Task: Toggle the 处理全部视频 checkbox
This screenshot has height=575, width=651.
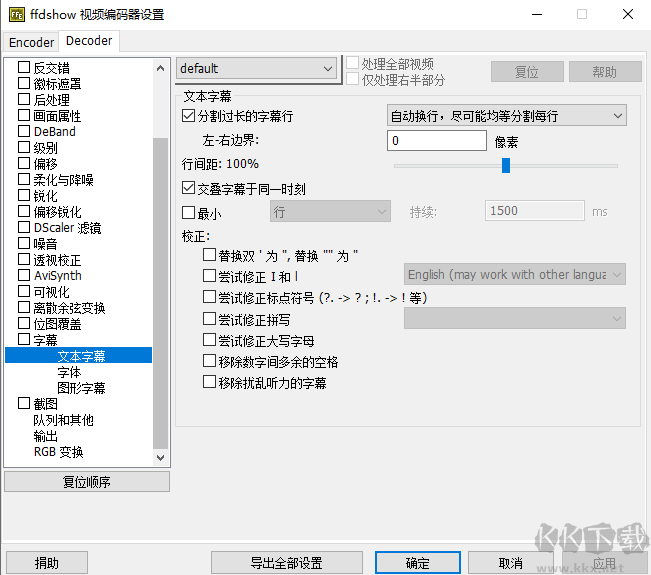Action: click(x=352, y=63)
